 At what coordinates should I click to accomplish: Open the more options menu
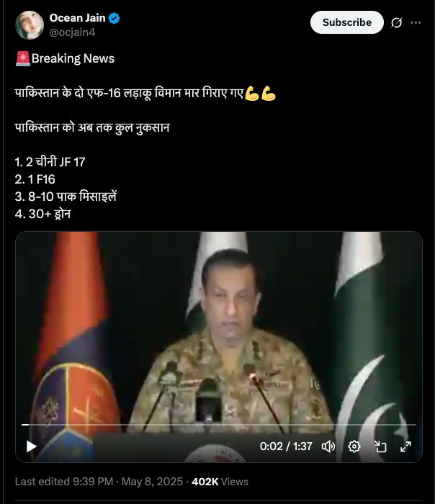[x=416, y=22]
